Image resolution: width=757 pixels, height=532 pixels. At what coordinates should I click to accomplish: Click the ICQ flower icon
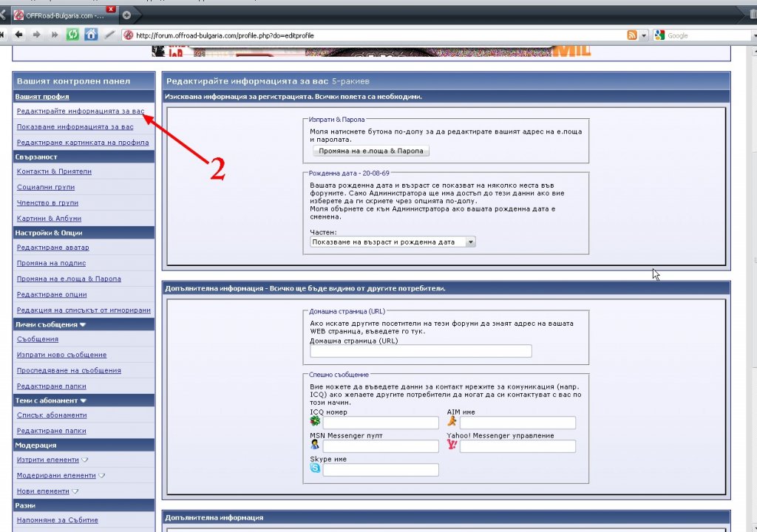(x=315, y=421)
